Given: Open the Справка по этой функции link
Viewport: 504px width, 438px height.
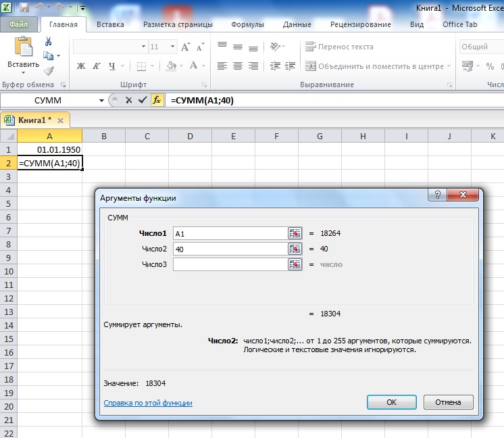Looking at the screenshot, I should [x=148, y=403].
